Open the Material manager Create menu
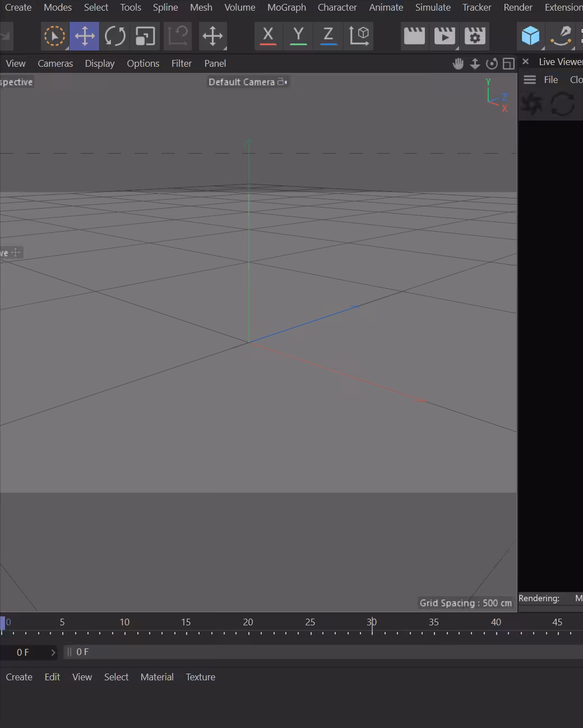Screen dimensions: 583x728 pos(19,677)
